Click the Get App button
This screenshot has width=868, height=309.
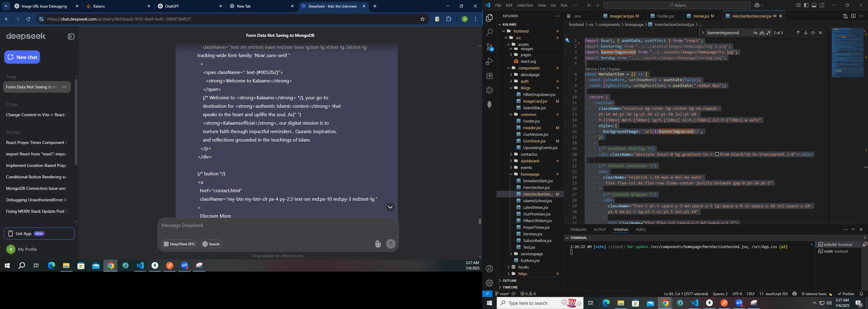click(x=39, y=234)
